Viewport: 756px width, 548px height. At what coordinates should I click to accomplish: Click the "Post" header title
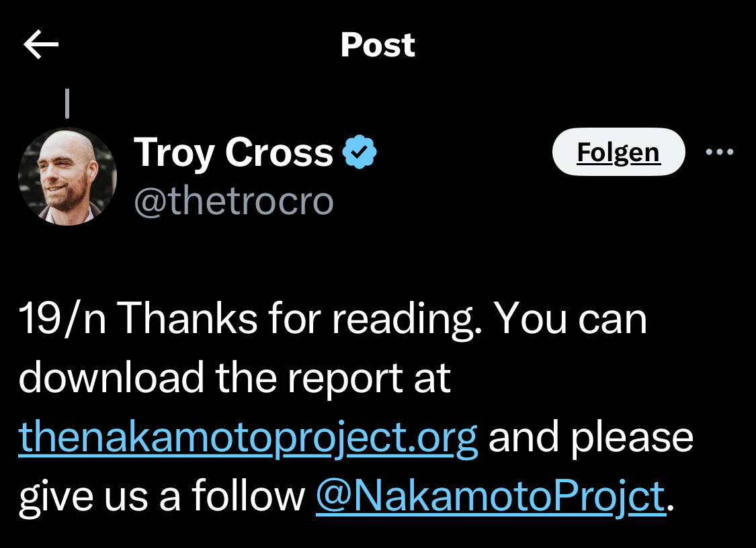pyautogui.click(x=378, y=45)
